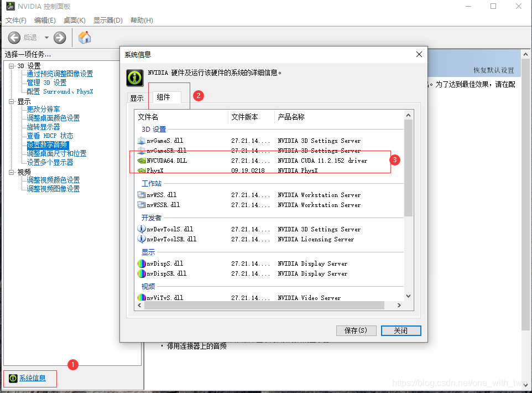Click the 保存(S) button
Image resolution: width=532 pixels, height=393 pixels.
(356, 330)
